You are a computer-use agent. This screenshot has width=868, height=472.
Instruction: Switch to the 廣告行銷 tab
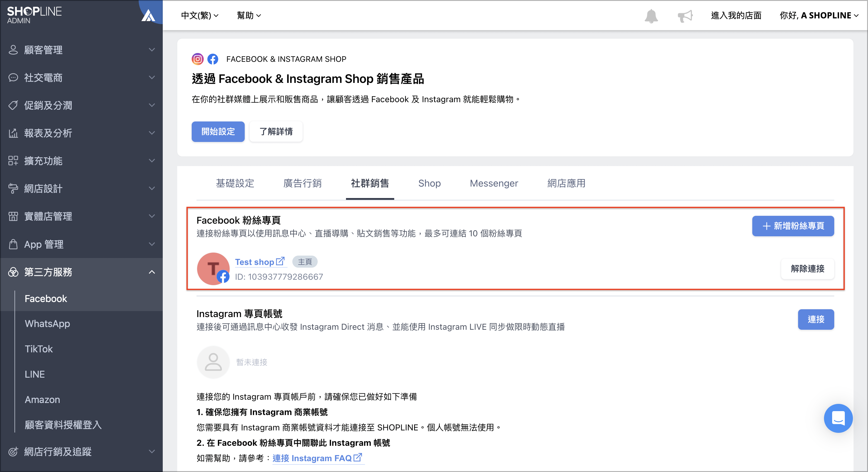(x=303, y=183)
